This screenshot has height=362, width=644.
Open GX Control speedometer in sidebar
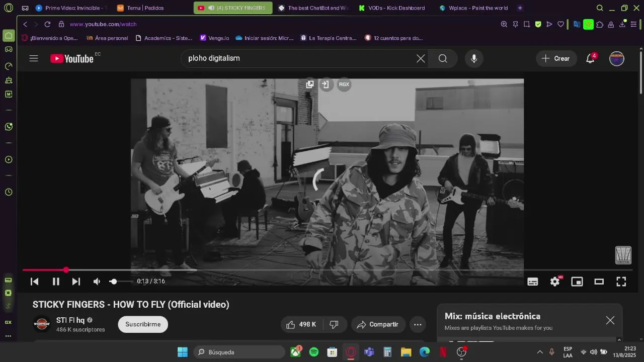[9, 66]
